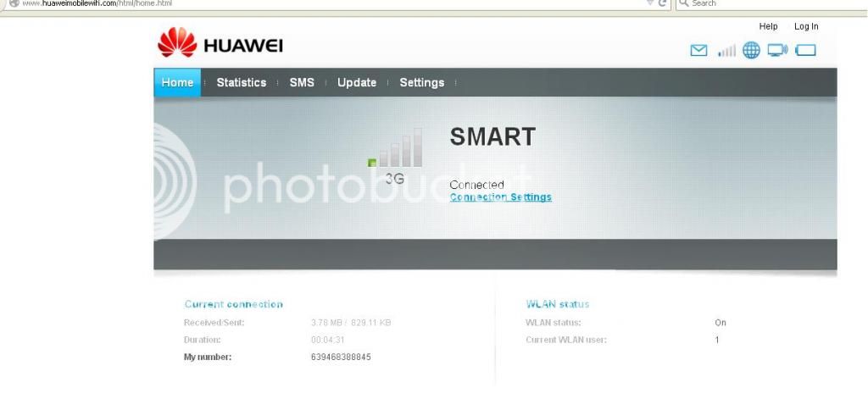The height and width of the screenshot is (410, 868).
Task: Open the Settings tab
Action: [422, 82]
